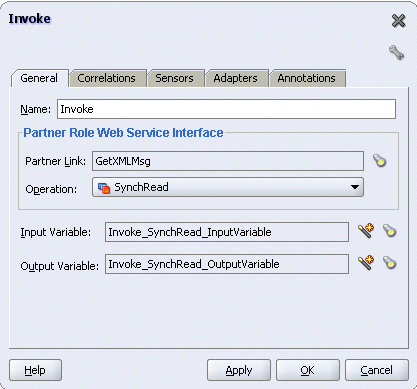417x389 pixels.
Task: Click the Cancel button
Action: 377,370
